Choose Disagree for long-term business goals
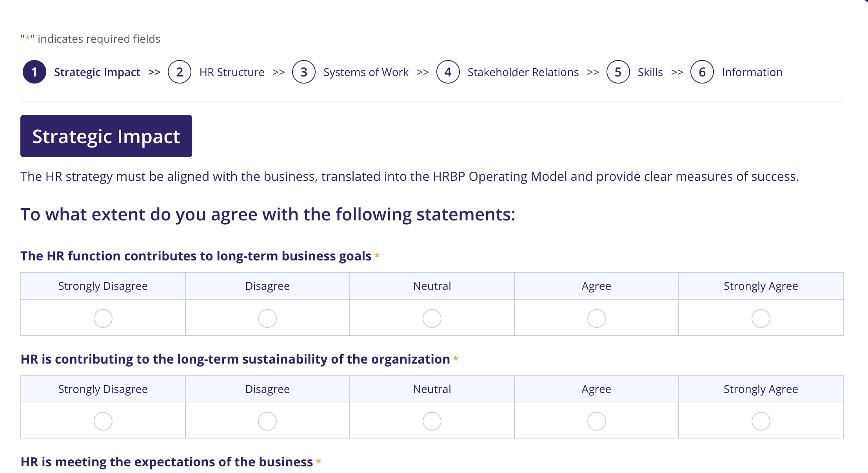This screenshot has width=868, height=473. point(267,318)
